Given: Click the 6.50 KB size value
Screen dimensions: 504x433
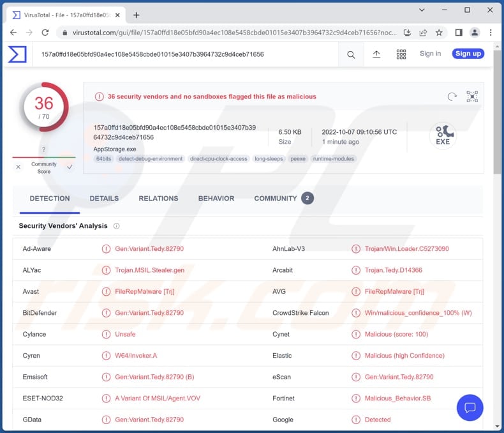Looking at the screenshot, I should [290, 132].
